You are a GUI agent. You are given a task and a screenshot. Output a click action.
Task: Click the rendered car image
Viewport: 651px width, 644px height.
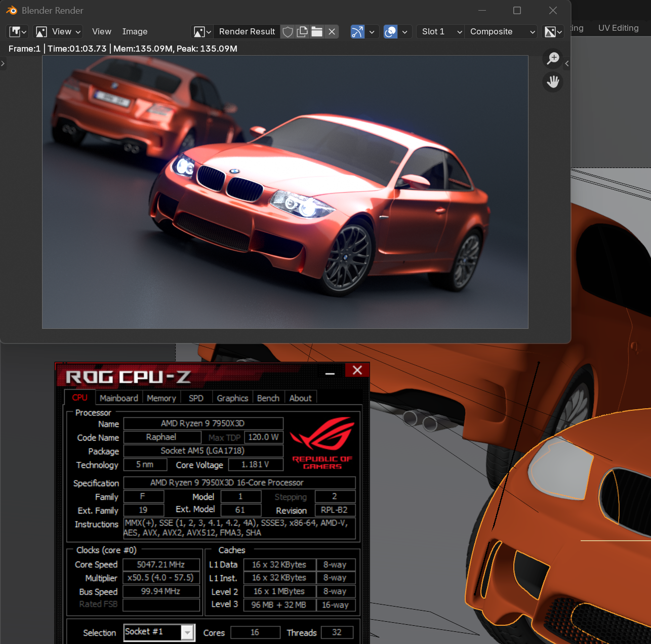(x=285, y=192)
